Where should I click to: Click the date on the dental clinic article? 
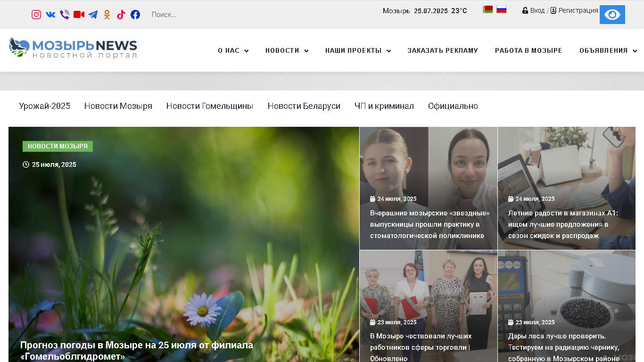[393, 199]
